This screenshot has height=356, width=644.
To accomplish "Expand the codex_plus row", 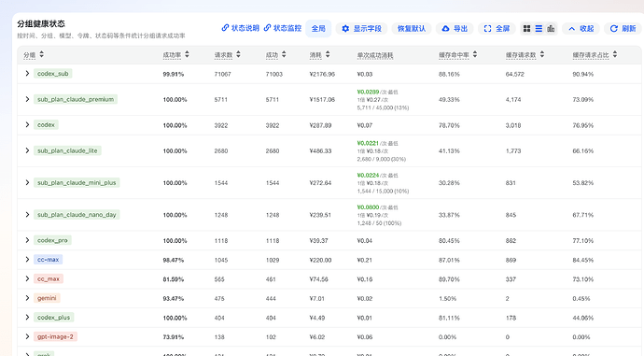I will click(27, 318).
